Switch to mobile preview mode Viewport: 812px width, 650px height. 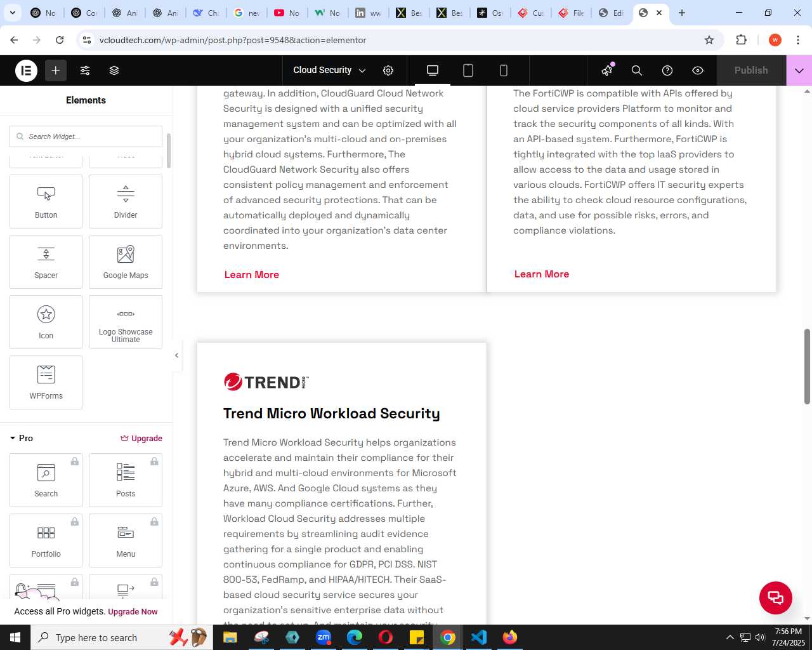click(x=504, y=70)
